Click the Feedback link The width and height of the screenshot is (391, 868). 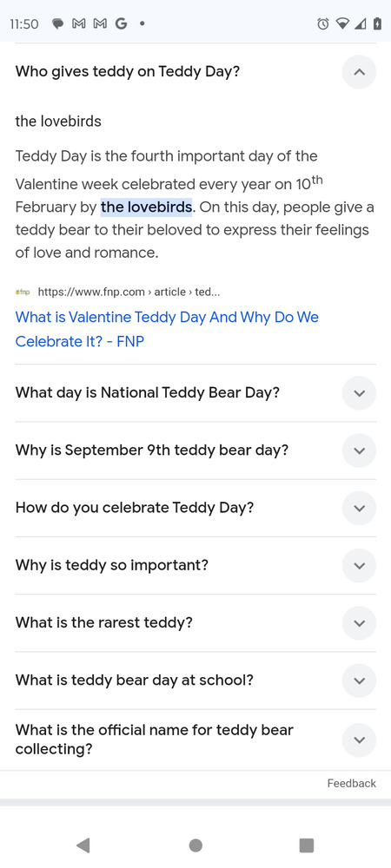coord(351,783)
